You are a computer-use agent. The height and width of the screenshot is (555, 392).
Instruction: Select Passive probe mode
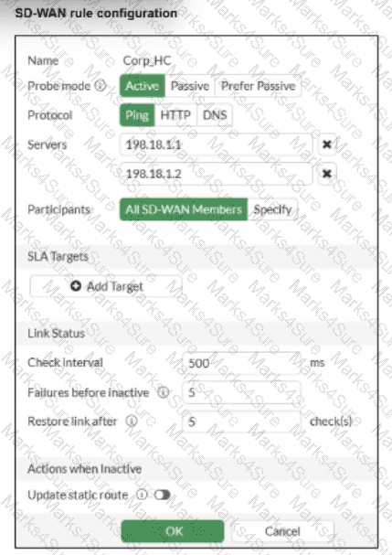[x=190, y=86]
